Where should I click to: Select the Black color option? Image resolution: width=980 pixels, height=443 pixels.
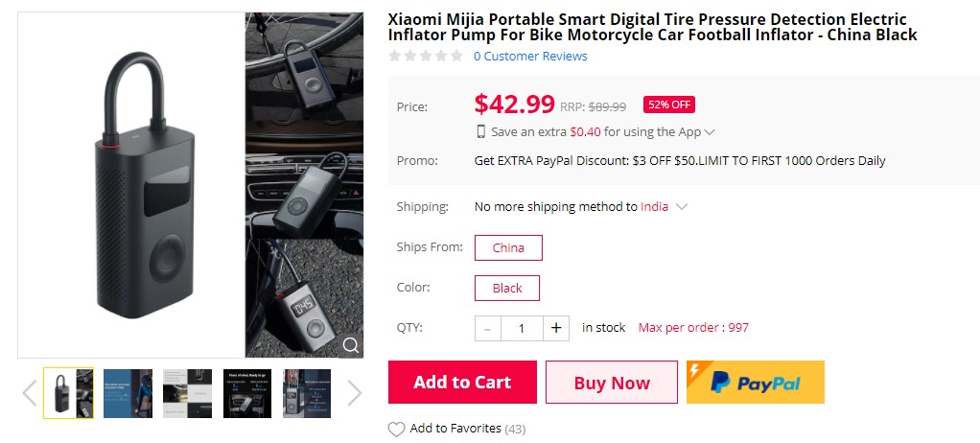[x=507, y=288]
